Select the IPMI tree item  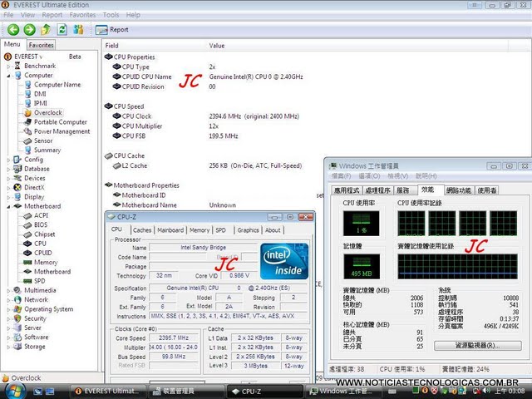[41, 103]
